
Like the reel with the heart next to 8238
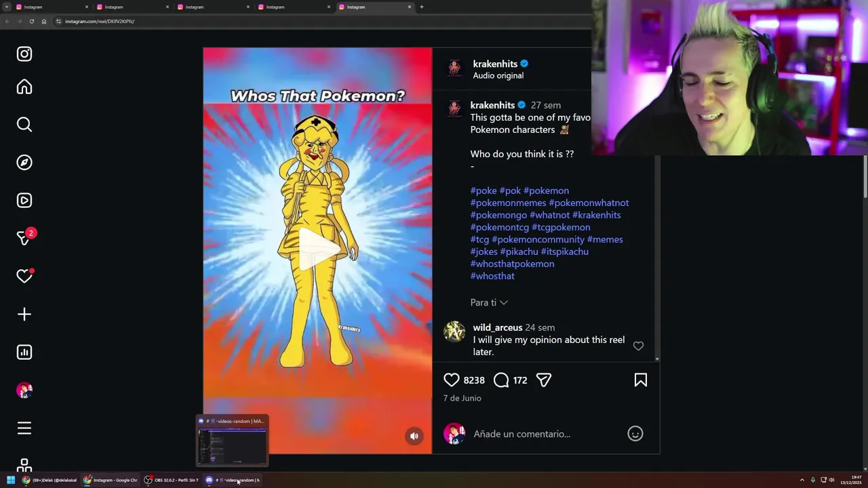click(x=452, y=380)
